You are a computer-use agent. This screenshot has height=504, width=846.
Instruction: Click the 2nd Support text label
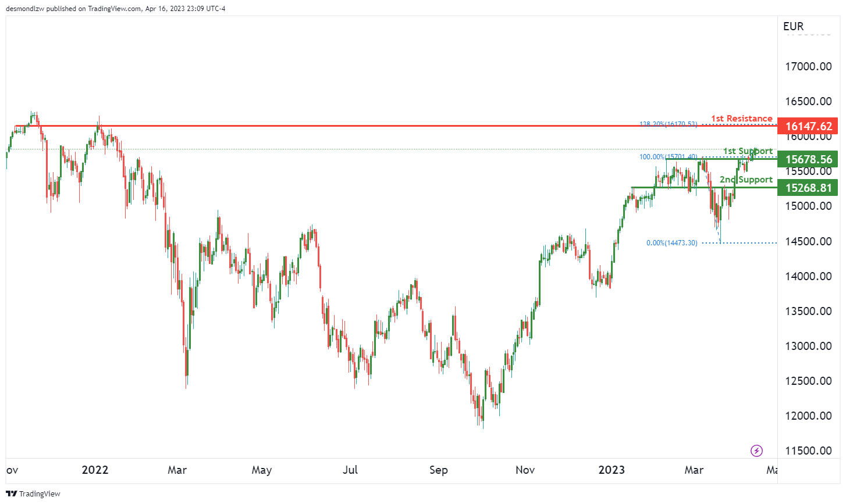pos(746,180)
